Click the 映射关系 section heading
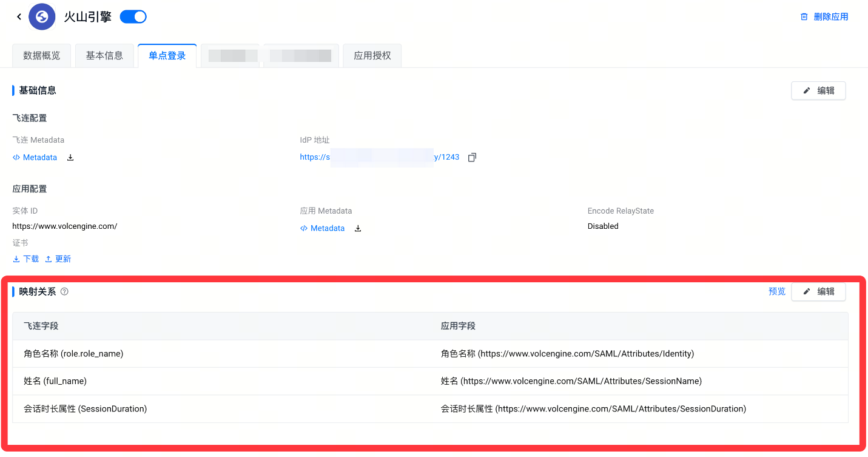This screenshot has height=457, width=868. (x=38, y=291)
